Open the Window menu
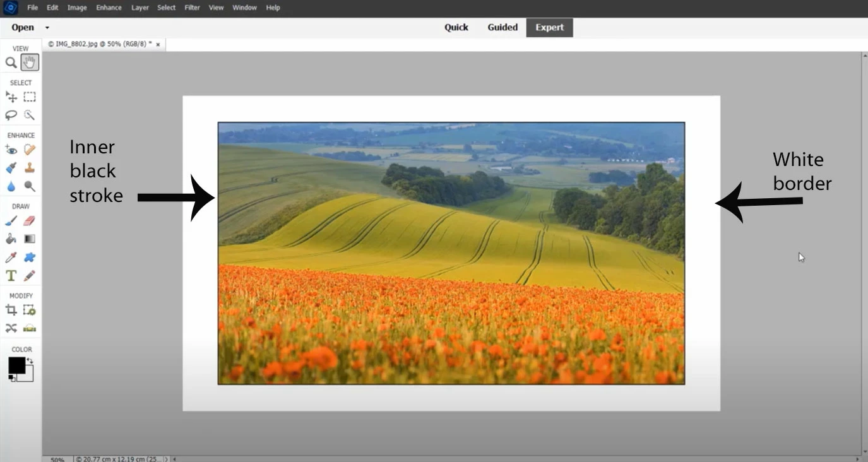Image resolution: width=868 pixels, height=462 pixels. click(244, 8)
